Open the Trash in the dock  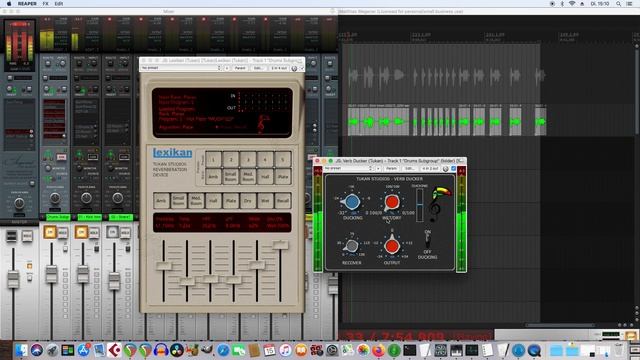pos(619,350)
